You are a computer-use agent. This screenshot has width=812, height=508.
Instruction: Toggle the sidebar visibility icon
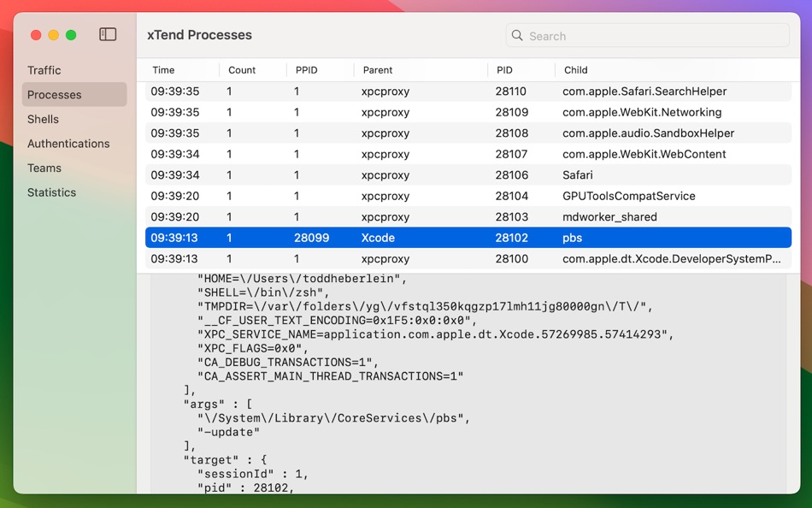108,34
